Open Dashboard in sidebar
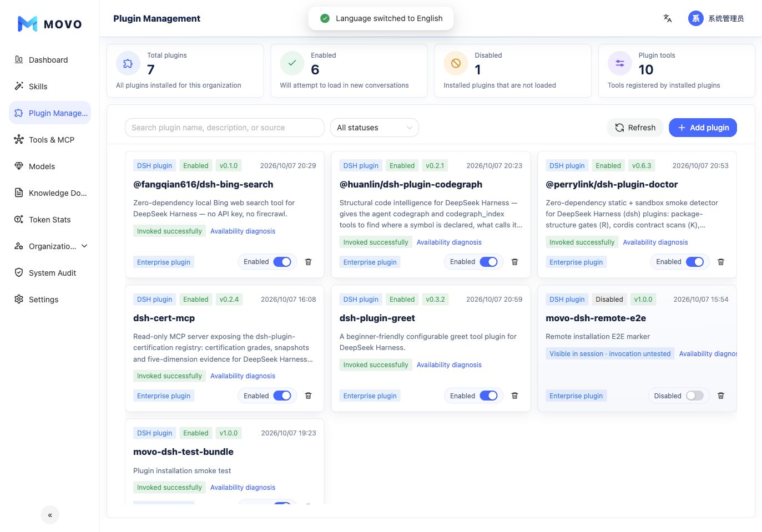This screenshot has width=762, height=532. coord(50,59)
